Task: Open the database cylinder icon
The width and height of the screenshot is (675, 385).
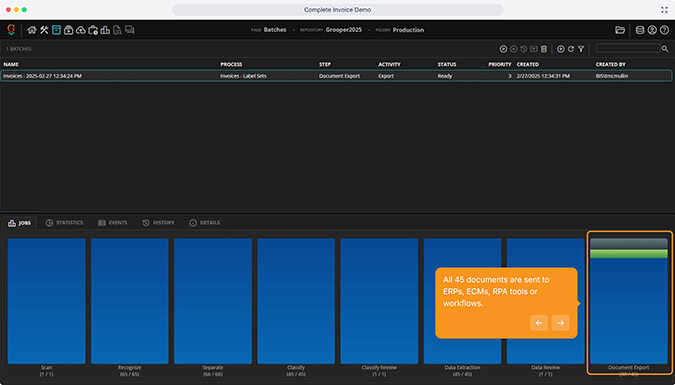Action: pos(640,30)
